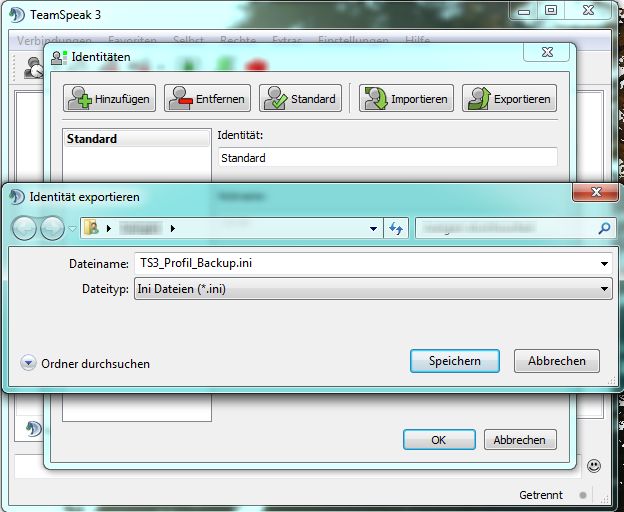The width and height of the screenshot is (624, 512).
Task: Open the address bar path dropdown arrow
Action: pyautogui.click(x=373, y=228)
